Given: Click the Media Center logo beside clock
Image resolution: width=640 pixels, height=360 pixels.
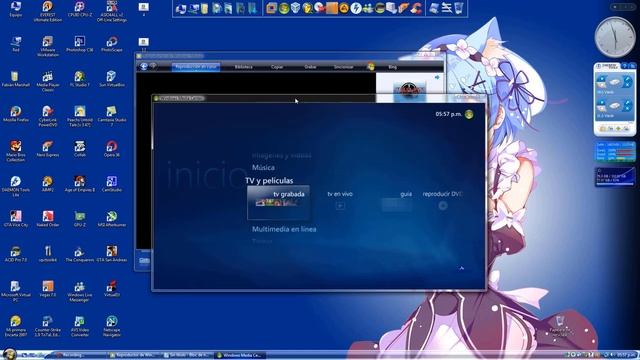Looking at the screenshot, I should click(x=469, y=114).
